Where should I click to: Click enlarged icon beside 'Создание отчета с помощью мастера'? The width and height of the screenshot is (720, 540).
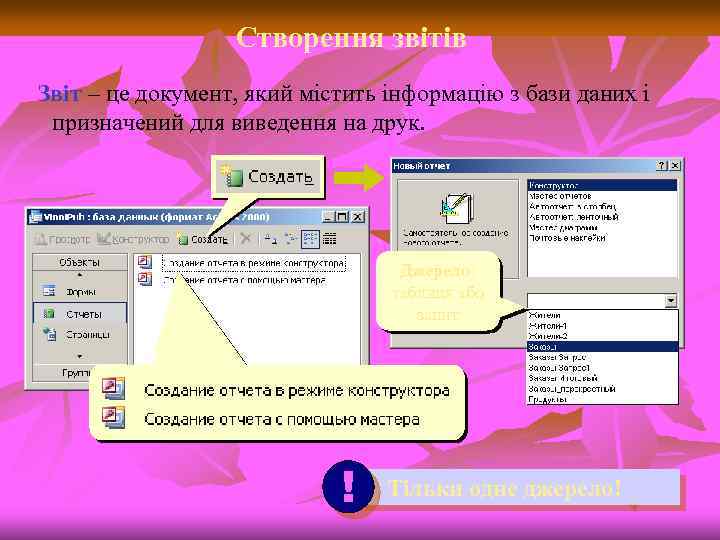point(113,417)
